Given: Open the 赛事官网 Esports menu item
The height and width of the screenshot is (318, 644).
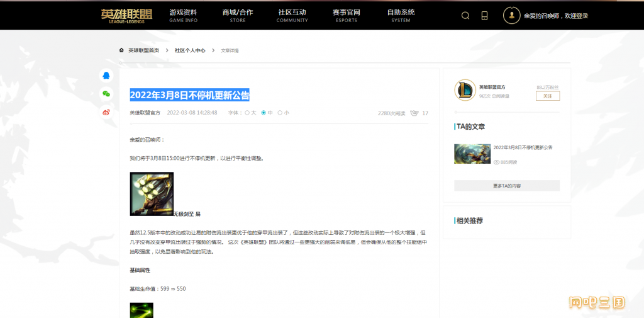Looking at the screenshot, I should [347, 15].
